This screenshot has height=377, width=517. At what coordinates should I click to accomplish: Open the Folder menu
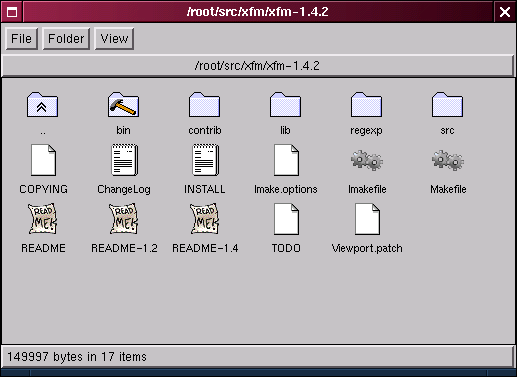(66, 39)
